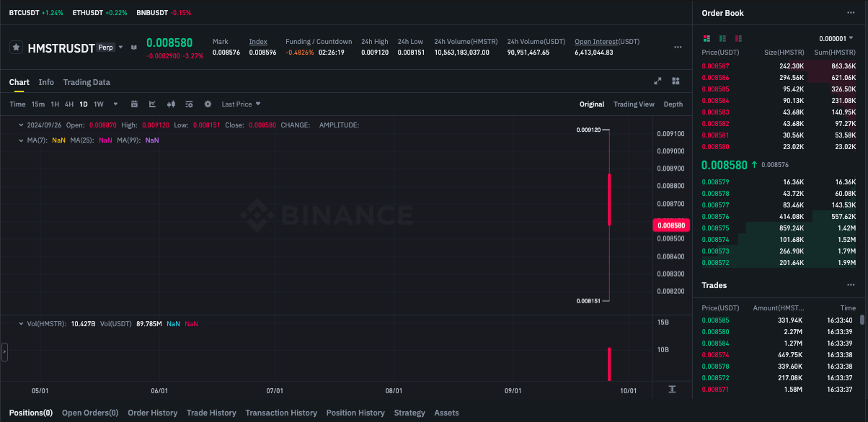Screen dimensions: 868x422
Task: Select the BNBUSDT ticker
Action: [164, 13]
